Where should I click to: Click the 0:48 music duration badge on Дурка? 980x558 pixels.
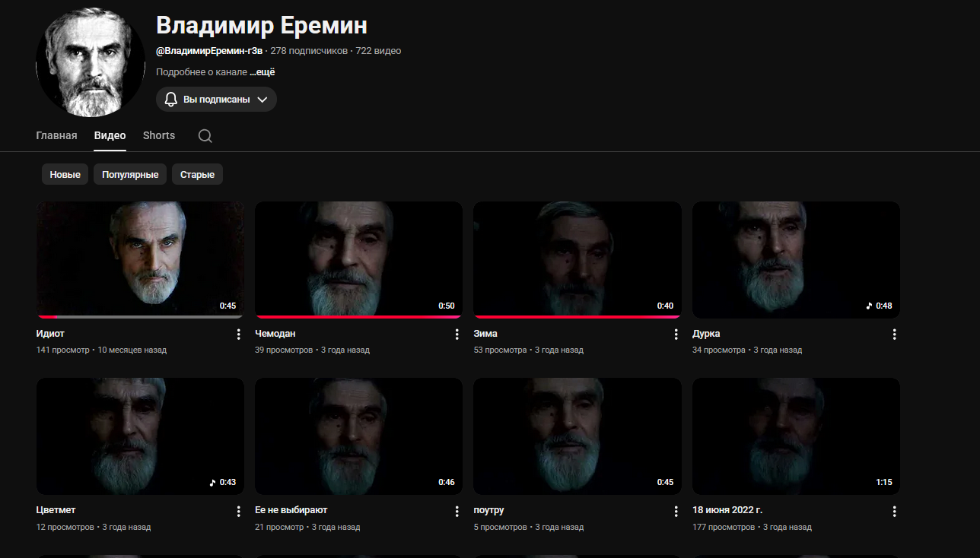[x=879, y=306]
